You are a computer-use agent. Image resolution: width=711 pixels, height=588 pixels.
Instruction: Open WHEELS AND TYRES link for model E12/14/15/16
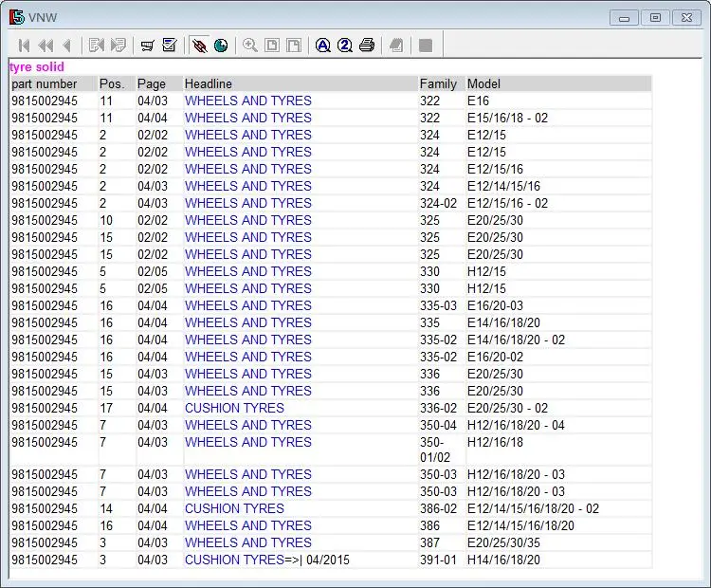click(x=248, y=186)
